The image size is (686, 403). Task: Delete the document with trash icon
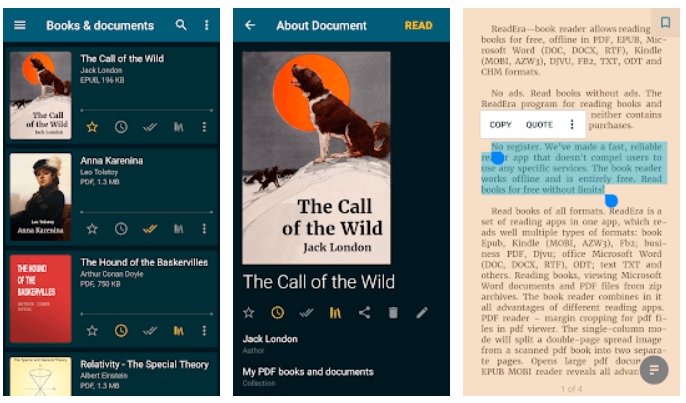coord(393,312)
